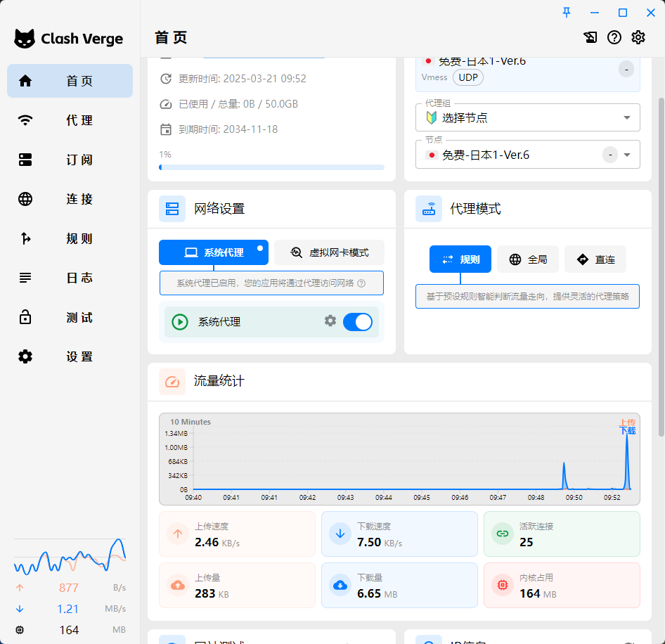Click the UDP tag chip
Screen dimensions: 665x644
point(468,77)
